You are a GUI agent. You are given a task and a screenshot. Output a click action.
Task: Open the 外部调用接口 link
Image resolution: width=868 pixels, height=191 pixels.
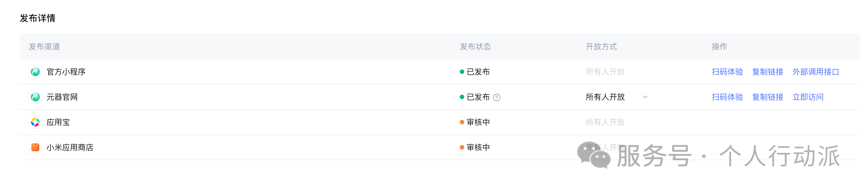(815, 72)
